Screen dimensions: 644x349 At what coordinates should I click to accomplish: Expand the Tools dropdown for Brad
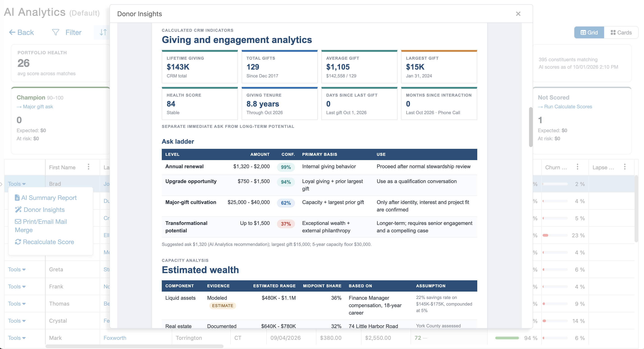click(x=17, y=184)
